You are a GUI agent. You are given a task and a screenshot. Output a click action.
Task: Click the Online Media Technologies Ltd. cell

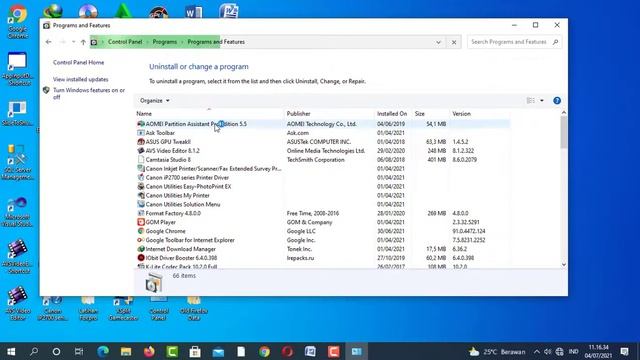tap(326, 151)
